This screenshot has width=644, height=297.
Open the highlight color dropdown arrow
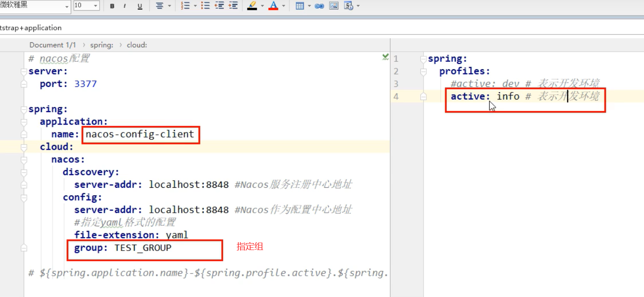tap(262, 6)
